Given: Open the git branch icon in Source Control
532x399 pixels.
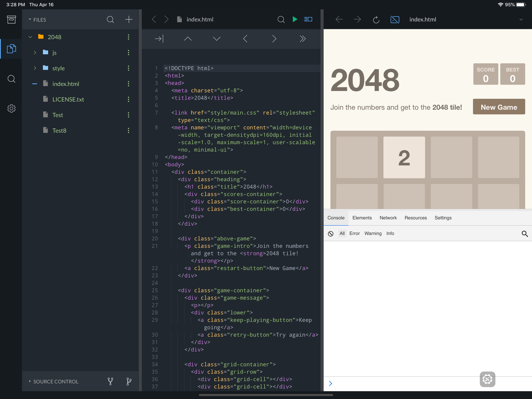Looking at the screenshot, I should tap(129, 381).
